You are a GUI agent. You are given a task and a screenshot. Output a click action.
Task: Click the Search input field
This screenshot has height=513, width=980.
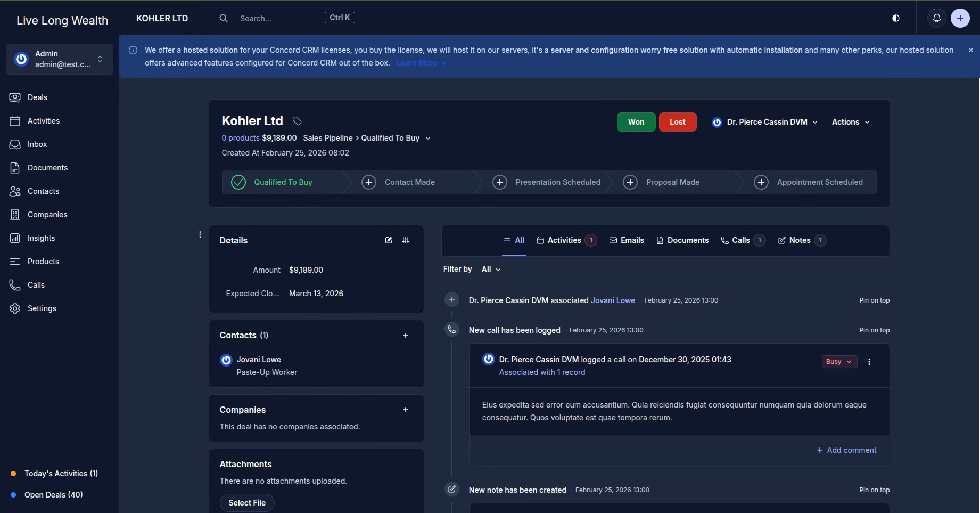click(277, 18)
